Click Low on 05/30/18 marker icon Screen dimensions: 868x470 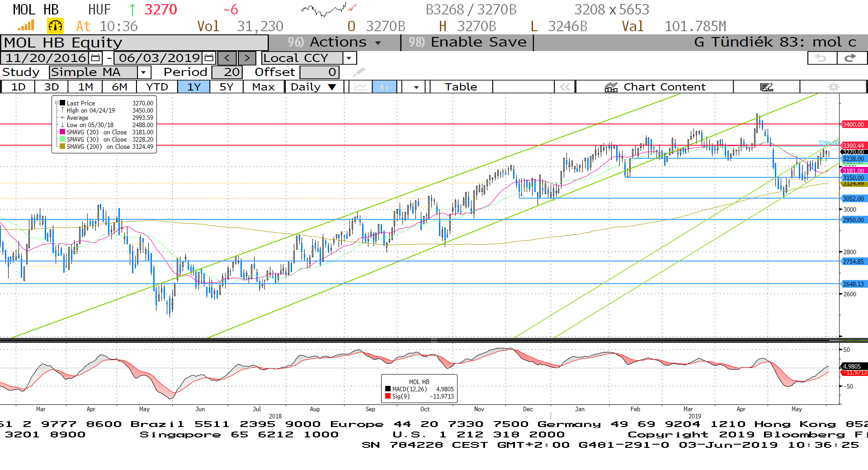[x=62, y=125]
